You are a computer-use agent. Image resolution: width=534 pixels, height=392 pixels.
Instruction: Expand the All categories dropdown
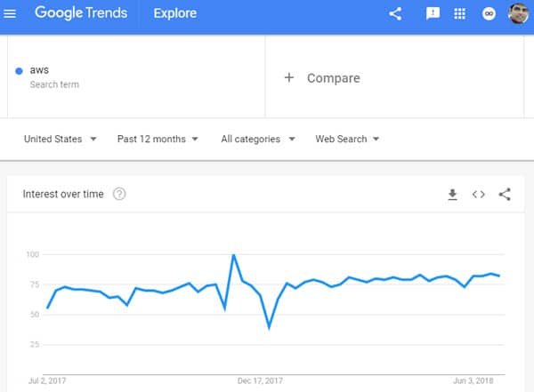point(258,139)
